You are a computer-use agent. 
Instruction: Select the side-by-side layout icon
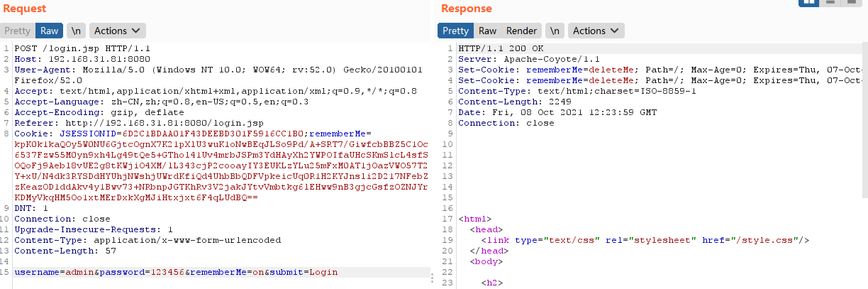point(808,2)
